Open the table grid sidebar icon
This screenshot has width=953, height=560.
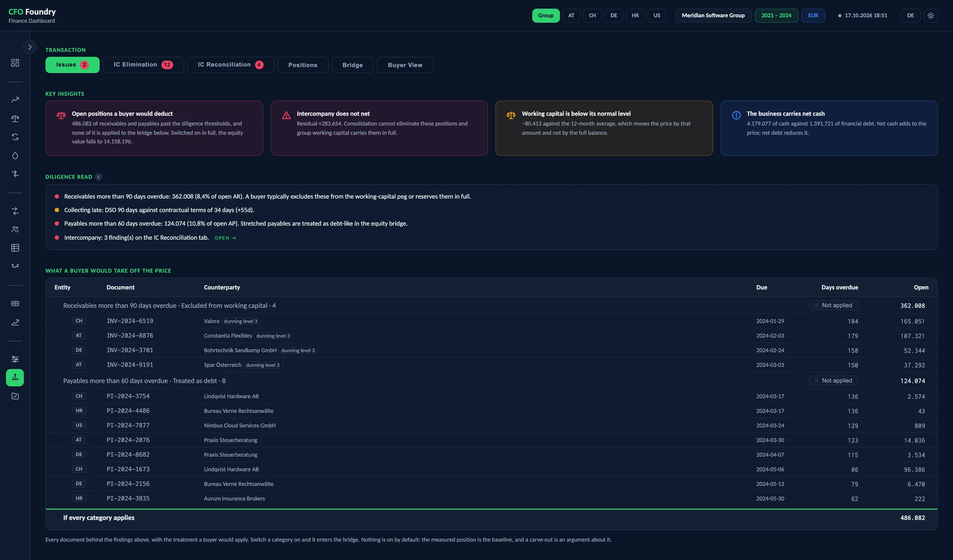click(x=15, y=247)
